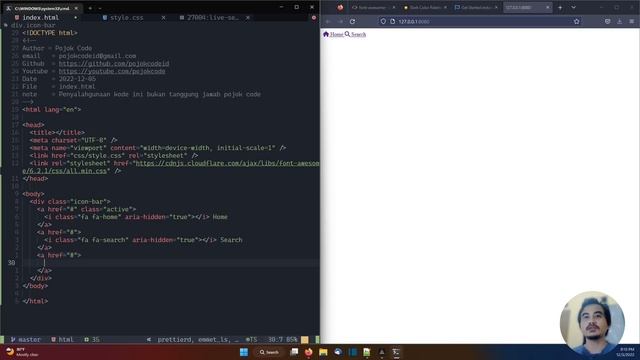The image size is (640, 360).
Task: Open the taskbar Search box
Action: coord(269,352)
